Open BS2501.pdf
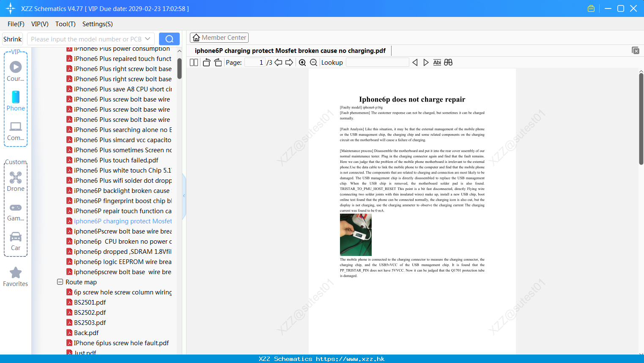 pyautogui.click(x=86, y=302)
